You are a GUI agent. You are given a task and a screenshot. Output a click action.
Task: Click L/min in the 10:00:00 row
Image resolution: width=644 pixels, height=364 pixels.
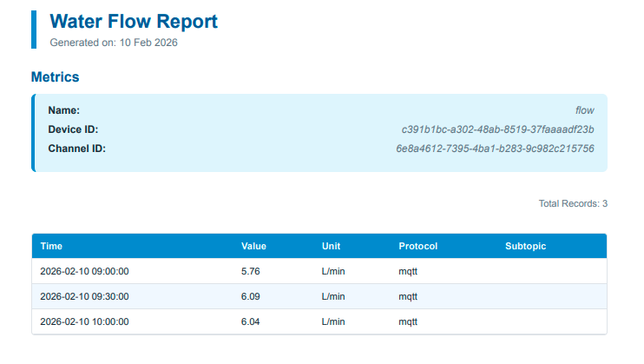(333, 321)
